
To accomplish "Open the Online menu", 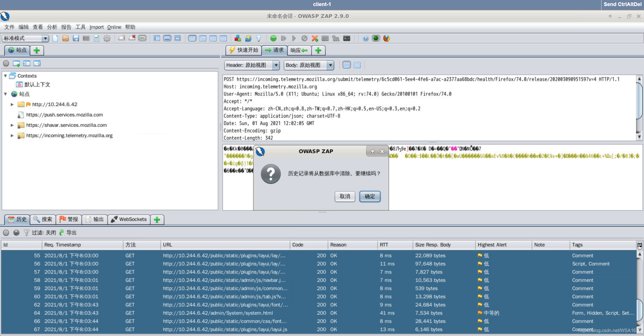I will pos(114,27).
